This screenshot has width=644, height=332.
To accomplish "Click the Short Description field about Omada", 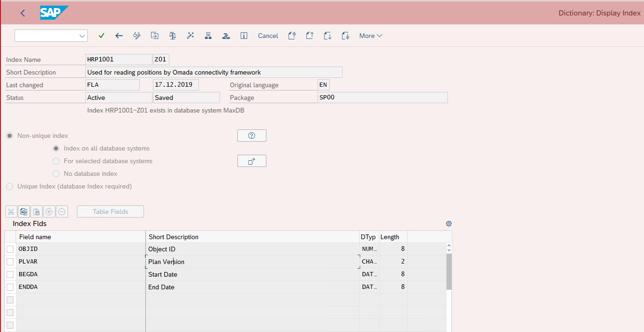I will pos(214,72).
